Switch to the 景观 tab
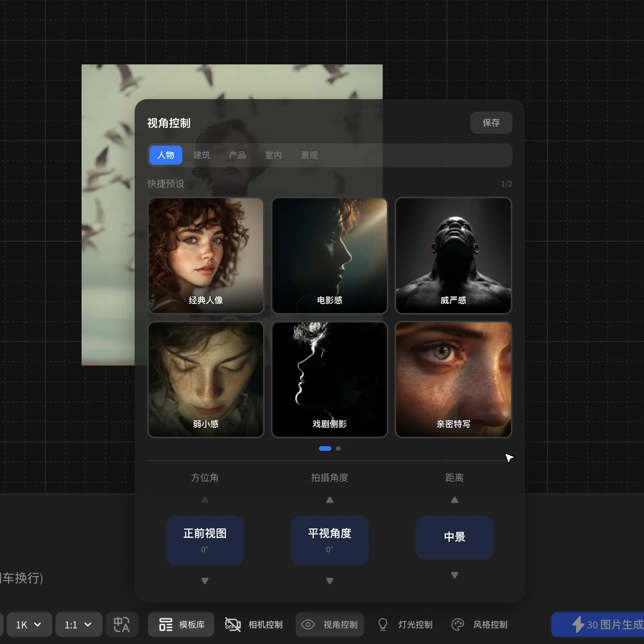Screen dimensions: 644x644 tap(310, 155)
